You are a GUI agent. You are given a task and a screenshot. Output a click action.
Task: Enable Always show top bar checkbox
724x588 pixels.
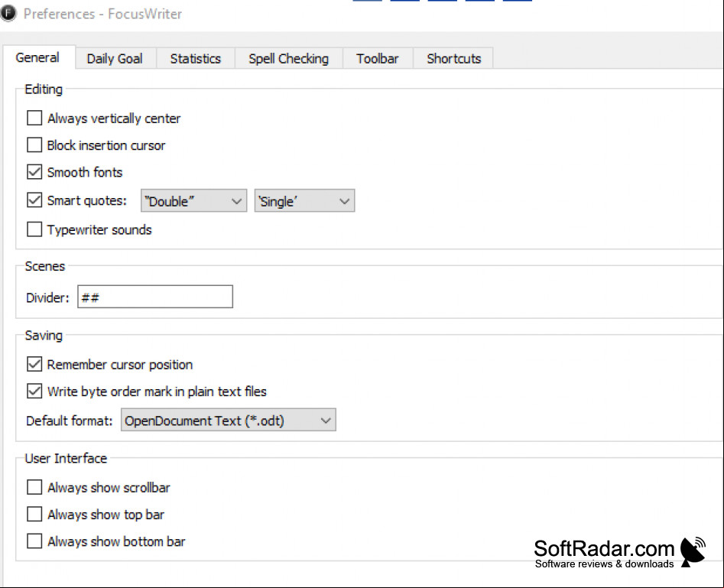[34, 514]
